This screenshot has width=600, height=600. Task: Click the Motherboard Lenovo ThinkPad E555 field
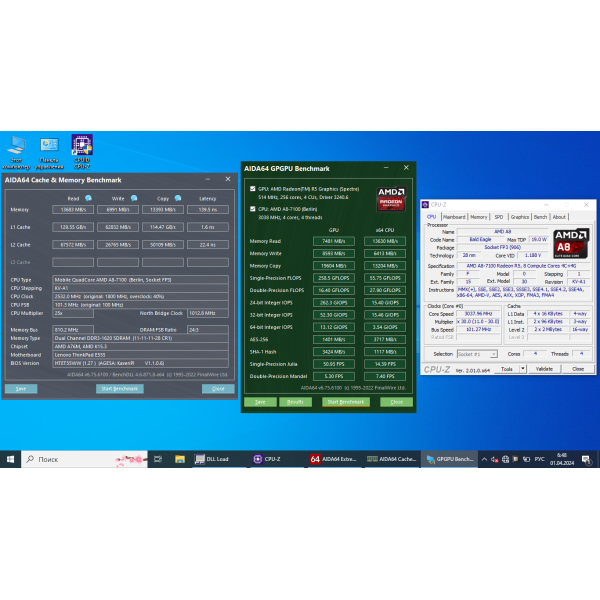(x=140, y=355)
